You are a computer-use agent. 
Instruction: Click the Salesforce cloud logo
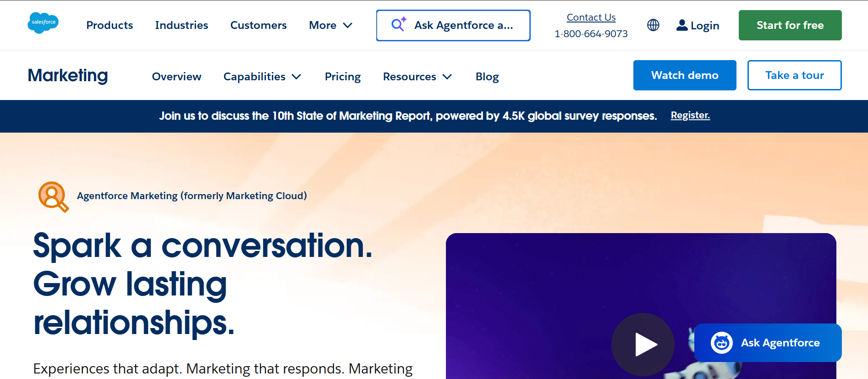(x=43, y=23)
